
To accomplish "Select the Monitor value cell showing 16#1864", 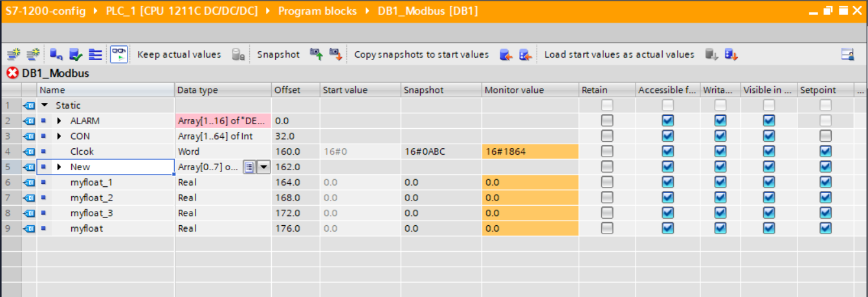I will [529, 151].
